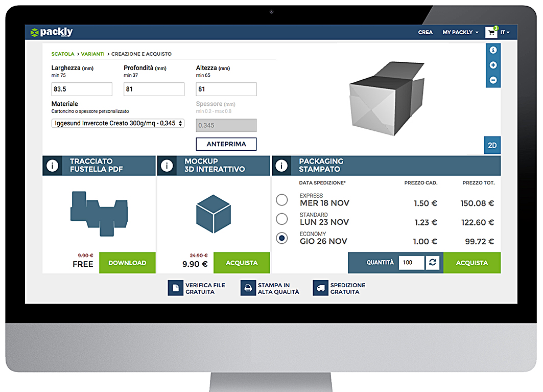Click the PREZZO CAD. column header

click(421, 182)
